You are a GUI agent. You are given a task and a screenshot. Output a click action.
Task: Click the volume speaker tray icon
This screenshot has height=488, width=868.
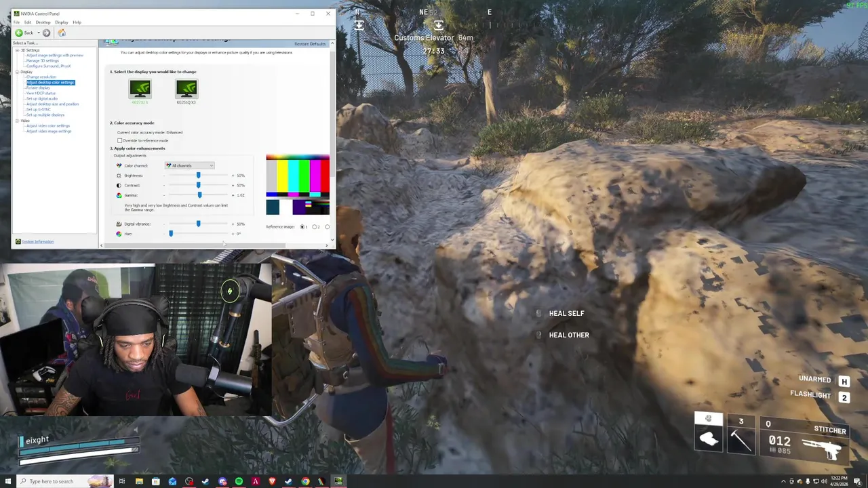[824, 481]
